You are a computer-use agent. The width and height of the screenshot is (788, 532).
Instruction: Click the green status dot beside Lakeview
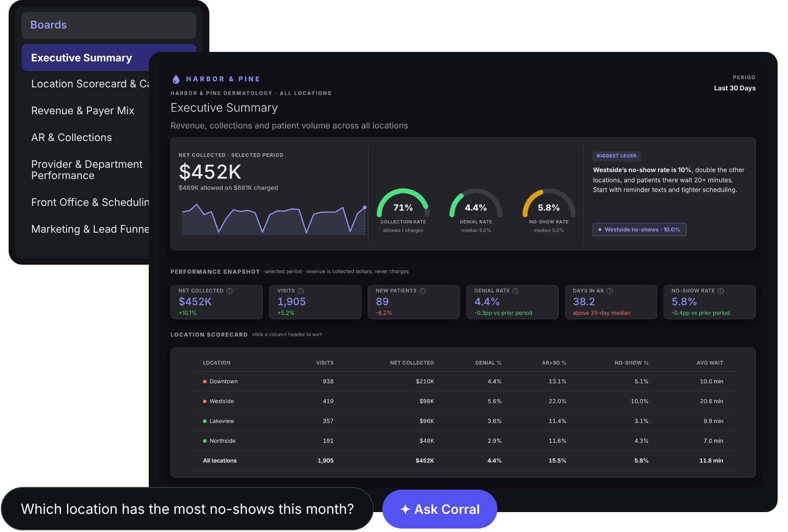pyautogui.click(x=205, y=421)
